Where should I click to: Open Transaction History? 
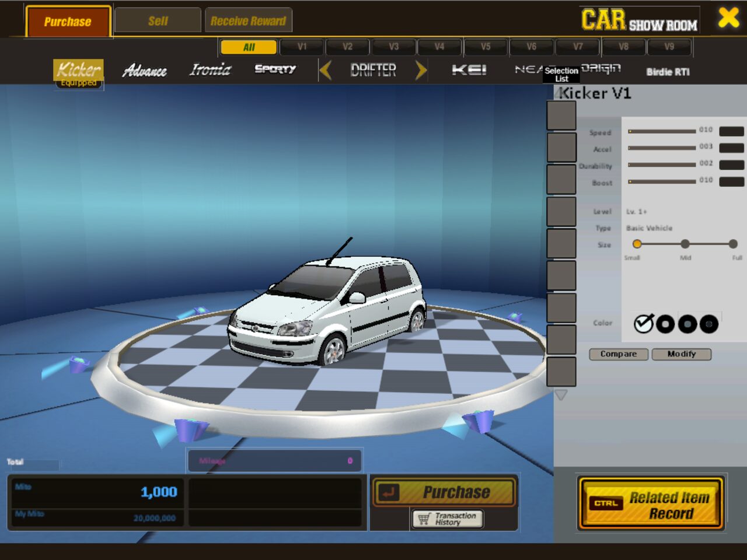click(x=448, y=519)
